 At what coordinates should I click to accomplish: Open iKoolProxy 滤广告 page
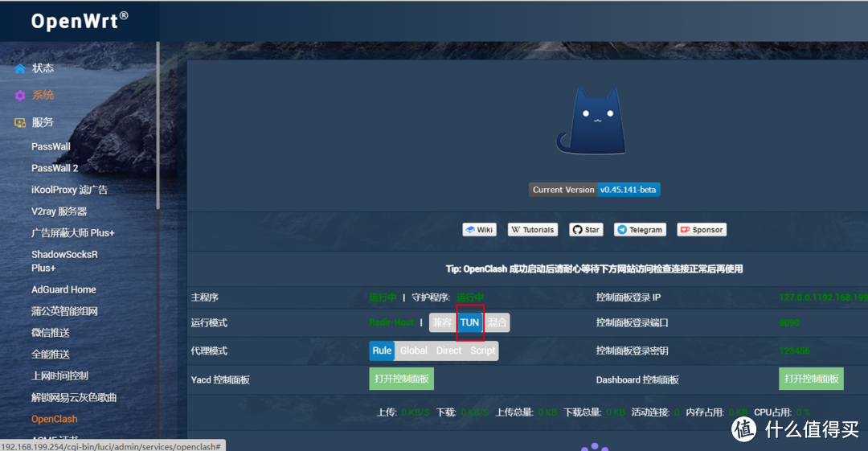pos(69,190)
